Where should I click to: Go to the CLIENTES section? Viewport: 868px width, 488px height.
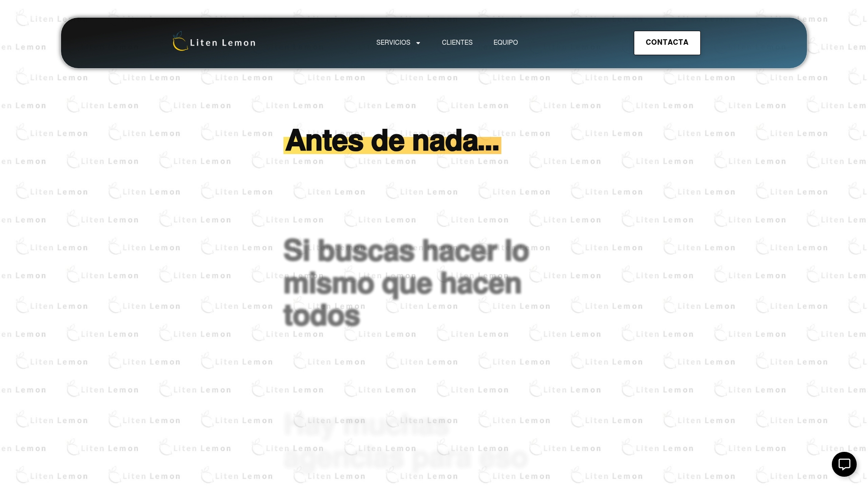457,43
